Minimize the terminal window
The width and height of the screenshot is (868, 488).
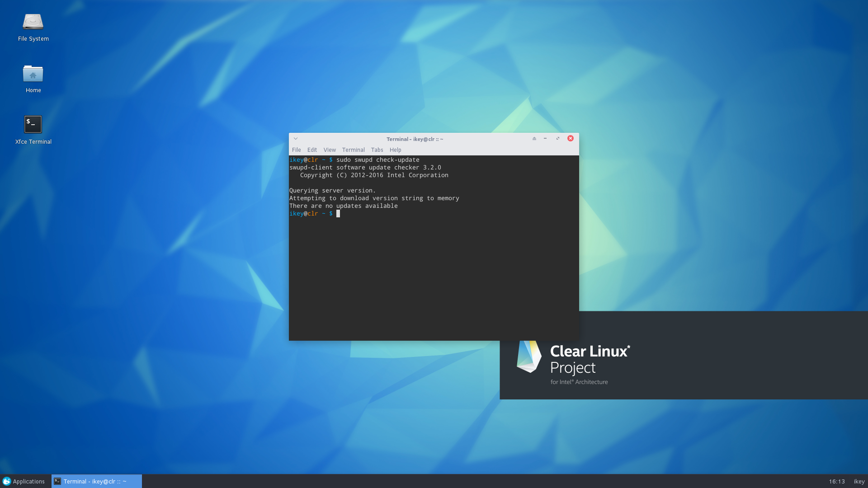[x=545, y=139]
